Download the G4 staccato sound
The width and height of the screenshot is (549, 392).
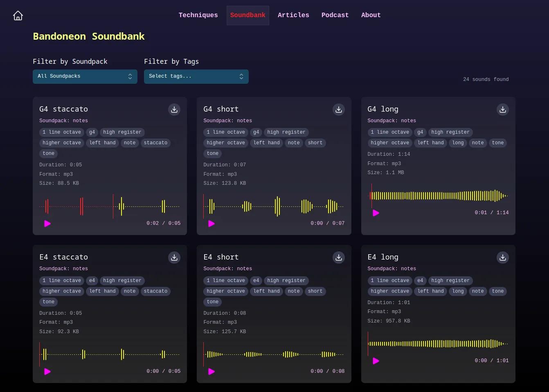[x=174, y=110]
